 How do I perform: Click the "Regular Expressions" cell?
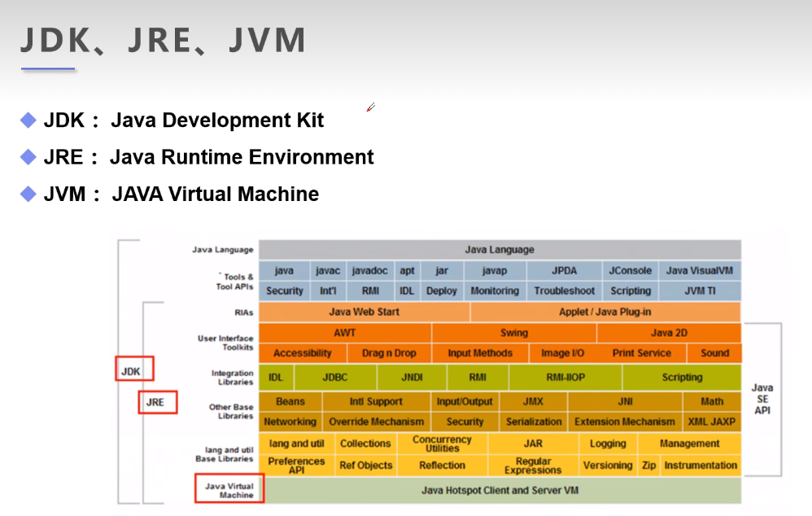(534, 466)
